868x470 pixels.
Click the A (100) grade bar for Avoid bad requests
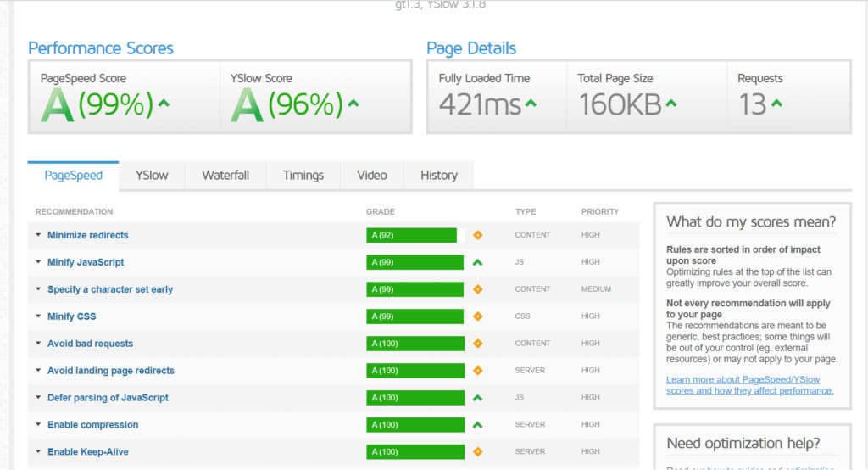pyautogui.click(x=415, y=344)
